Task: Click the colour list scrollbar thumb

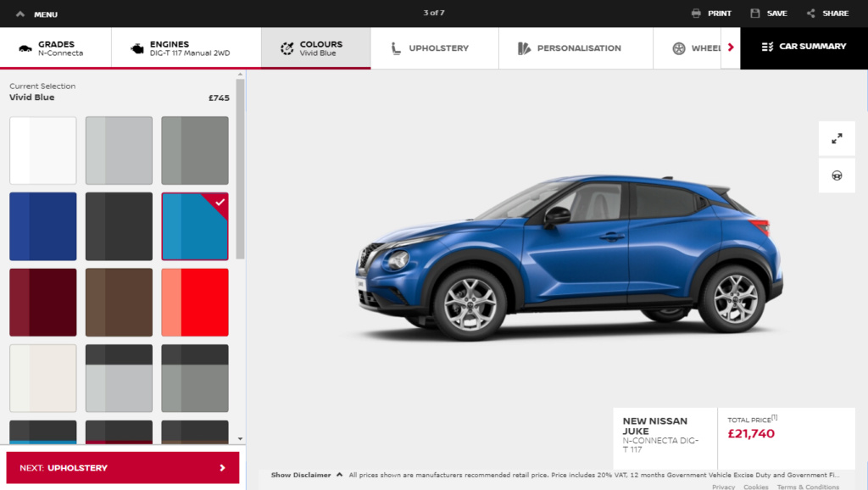Action: [x=240, y=169]
